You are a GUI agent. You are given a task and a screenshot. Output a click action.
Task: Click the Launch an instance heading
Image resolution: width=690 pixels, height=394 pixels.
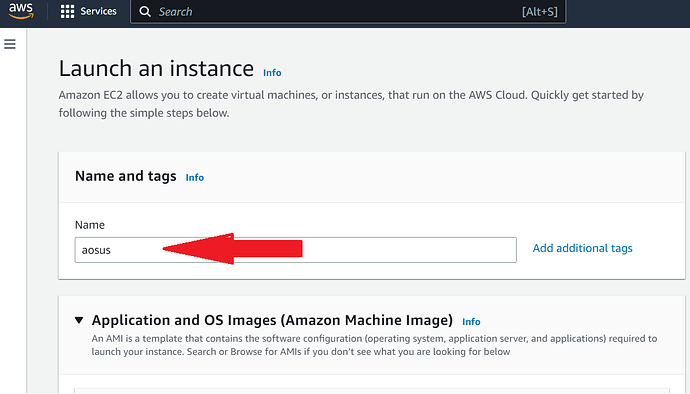pyautogui.click(x=156, y=69)
